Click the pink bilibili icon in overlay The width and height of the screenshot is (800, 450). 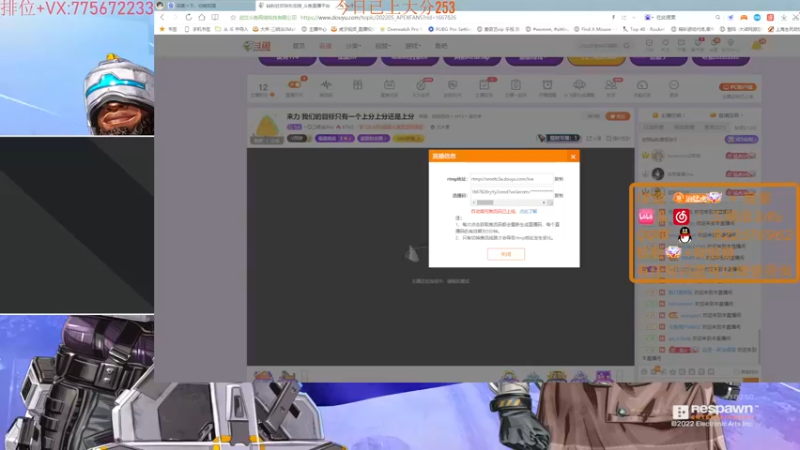click(646, 216)
